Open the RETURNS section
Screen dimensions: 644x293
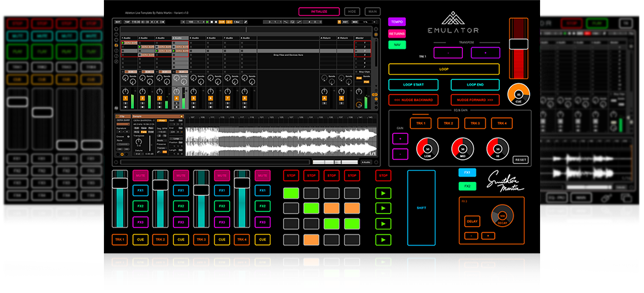point(397,33)
